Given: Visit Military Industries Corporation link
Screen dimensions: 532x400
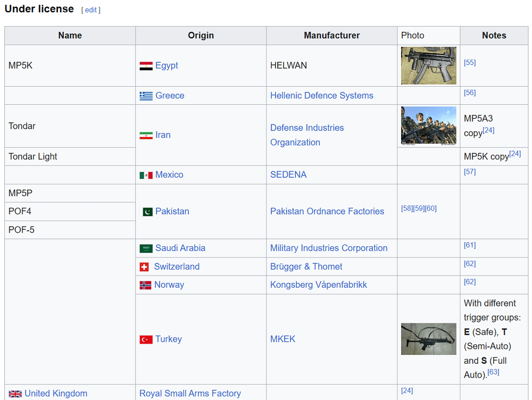Looking at the screenshot, I should coord(329,248).
